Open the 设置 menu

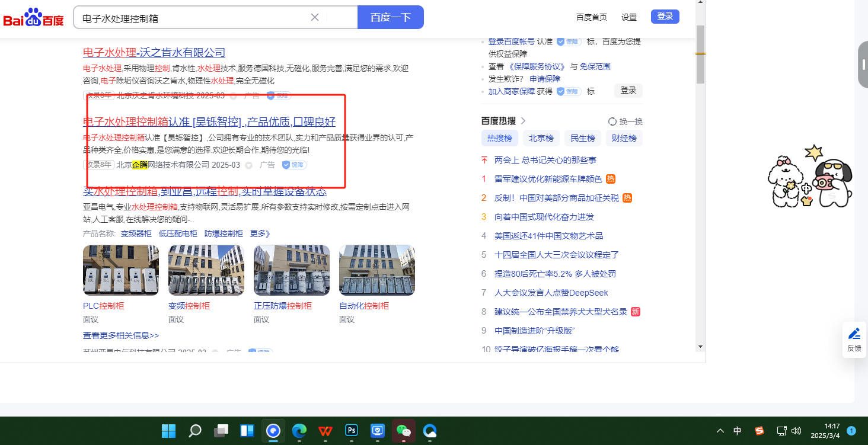629,17
